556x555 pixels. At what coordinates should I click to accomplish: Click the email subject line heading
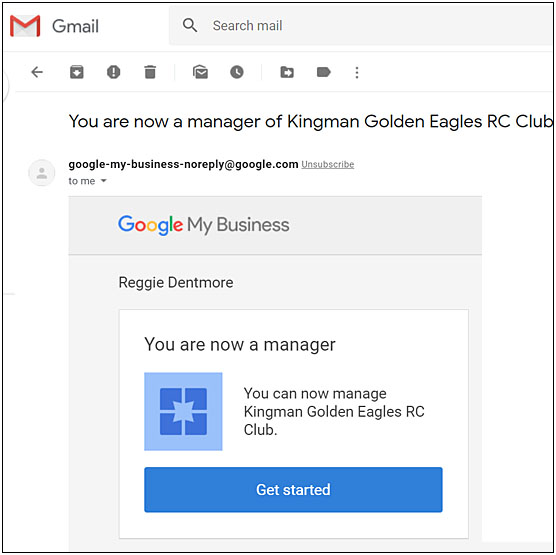point(311,122)
